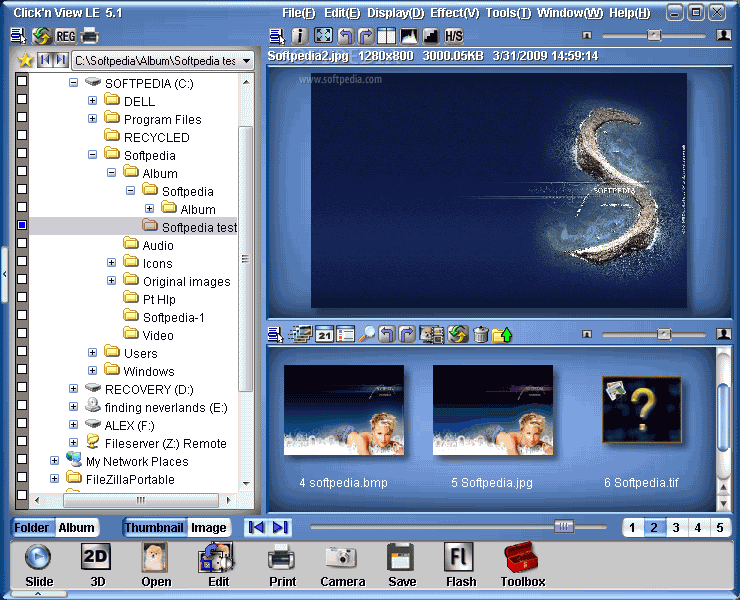Image resolution: width=740 pixels, height=600 pixels.
Task: Click the trash delete icon
Action: tap(480, 334)
